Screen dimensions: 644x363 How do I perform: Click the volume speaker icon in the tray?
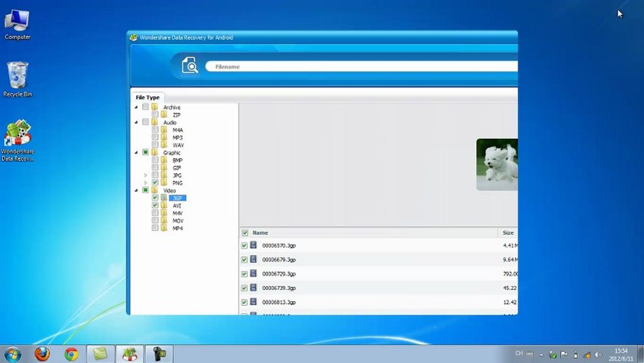click(598, 354)
